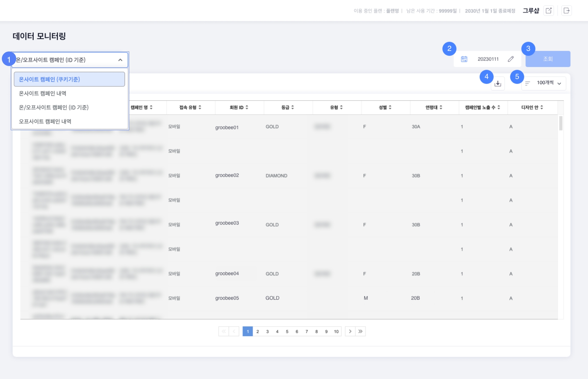The height and width of the screenshot is (379, 588).
Task: Click the table's vertical scrollbar handle
Action: pyautogui.click(x=560, y=123)
